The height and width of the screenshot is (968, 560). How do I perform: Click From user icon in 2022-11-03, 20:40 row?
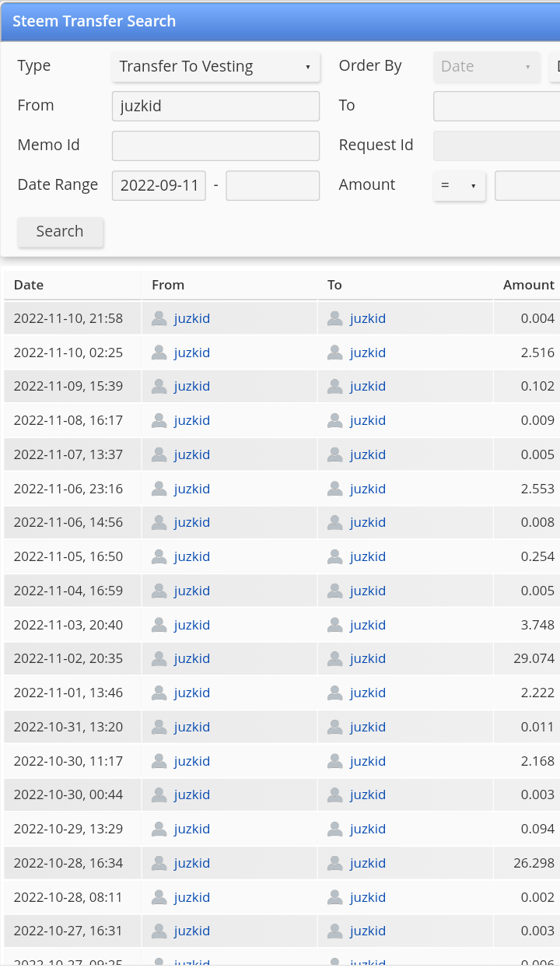tap(159, 625)
